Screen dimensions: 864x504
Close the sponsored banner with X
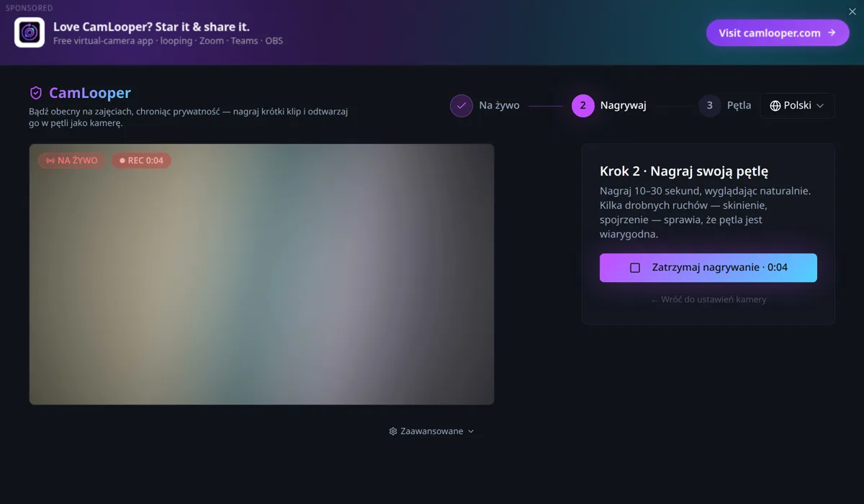point(852,12)
